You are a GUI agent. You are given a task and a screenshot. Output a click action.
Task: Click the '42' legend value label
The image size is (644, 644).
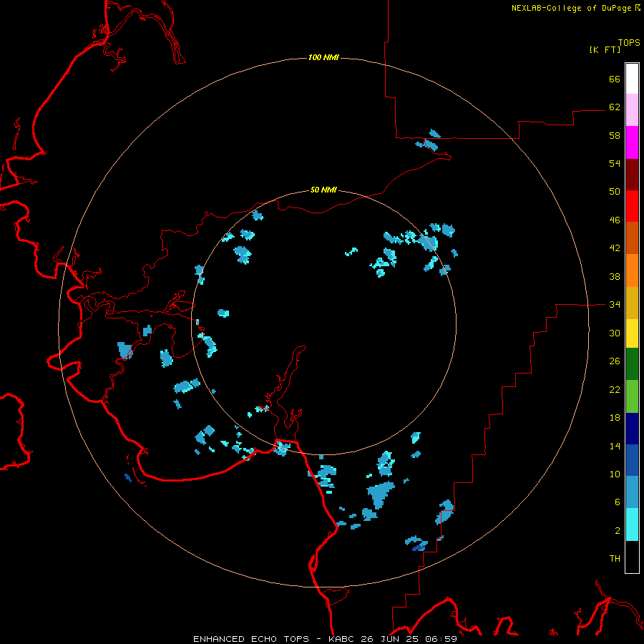pyautogui.click(x=615, y=248)
